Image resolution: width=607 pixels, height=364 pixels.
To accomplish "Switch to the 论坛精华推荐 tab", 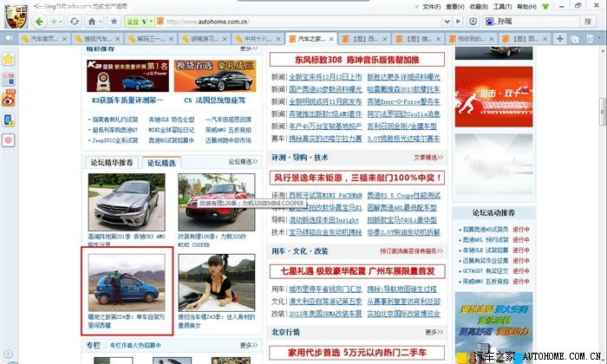I will (113, 162).
